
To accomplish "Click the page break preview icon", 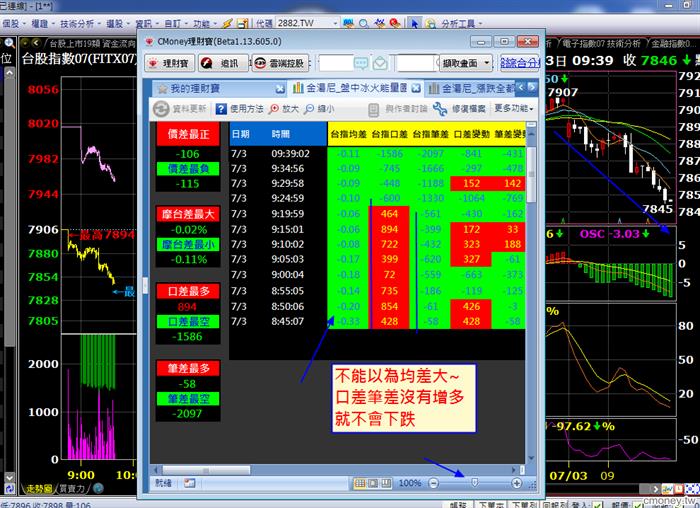I will [x=386, y=483].
